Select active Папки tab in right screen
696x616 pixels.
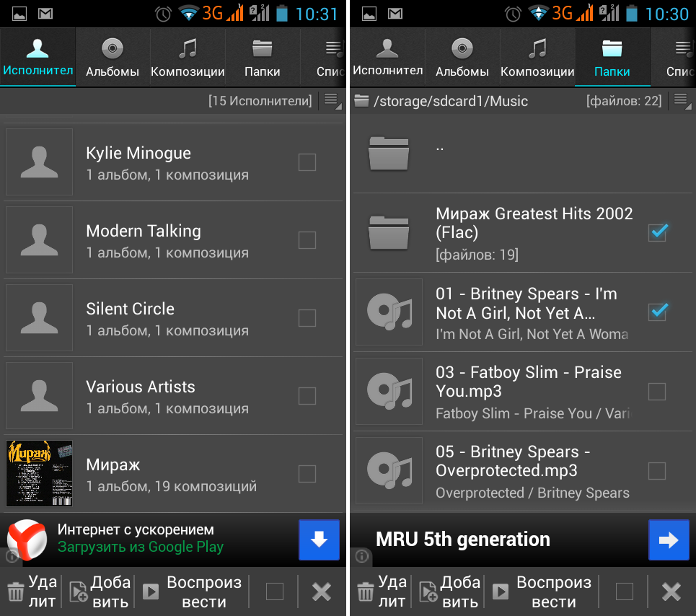click(612, 57)
